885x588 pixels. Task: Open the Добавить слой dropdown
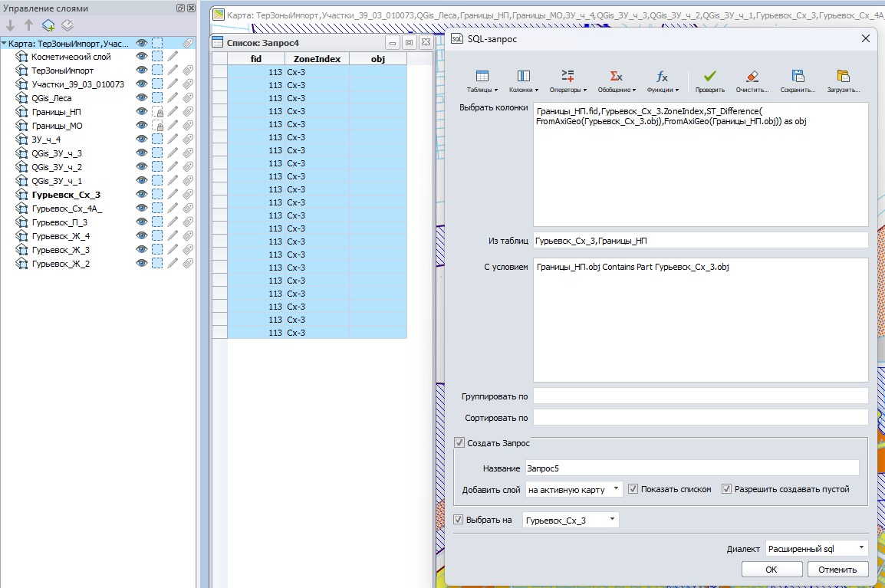coord(574,489)
